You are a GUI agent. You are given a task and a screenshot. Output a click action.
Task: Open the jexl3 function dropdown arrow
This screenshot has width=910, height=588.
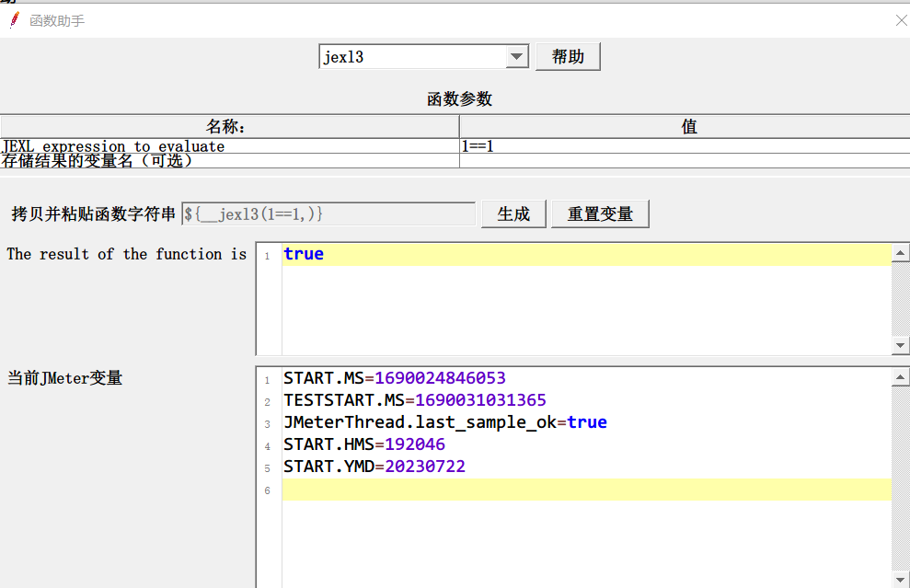[516, 57]
